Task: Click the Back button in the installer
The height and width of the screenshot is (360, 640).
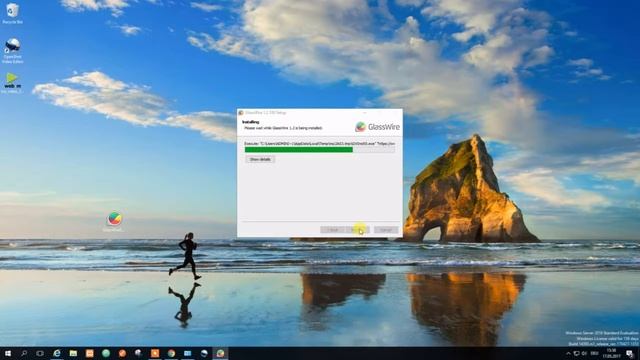Action: click(x=332, y=230)
